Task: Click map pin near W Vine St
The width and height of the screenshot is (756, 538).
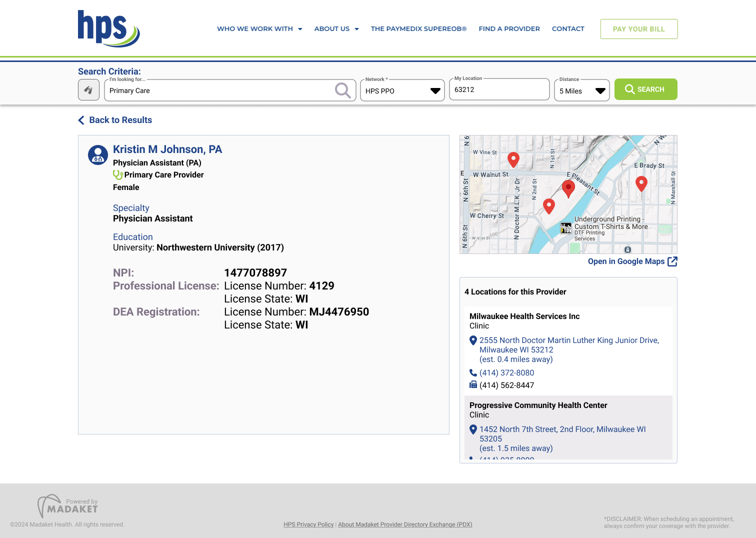Action: (x=513, y=160)
